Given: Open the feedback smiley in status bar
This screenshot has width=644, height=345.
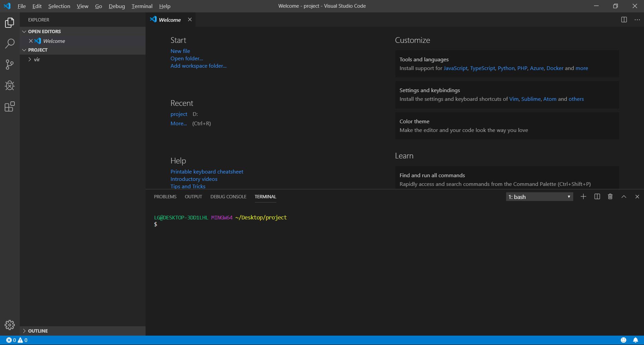Looking at the screenshot, I should (x=624, y=340).
